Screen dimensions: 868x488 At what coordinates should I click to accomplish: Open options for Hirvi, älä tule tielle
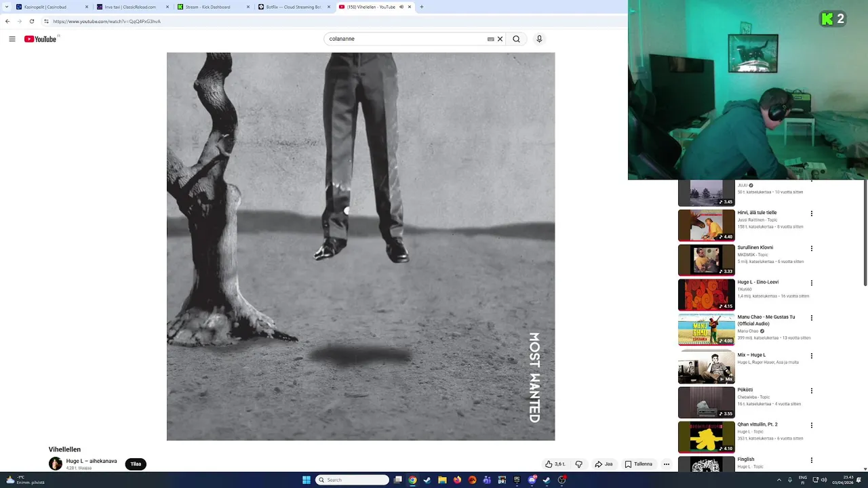[x=811, y=213]
